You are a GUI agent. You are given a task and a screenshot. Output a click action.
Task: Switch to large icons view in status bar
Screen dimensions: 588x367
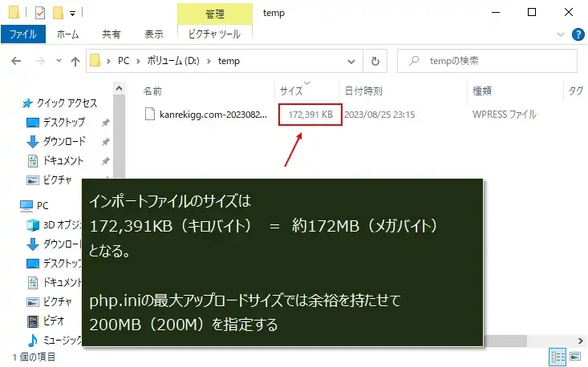(x=575, y=356)
